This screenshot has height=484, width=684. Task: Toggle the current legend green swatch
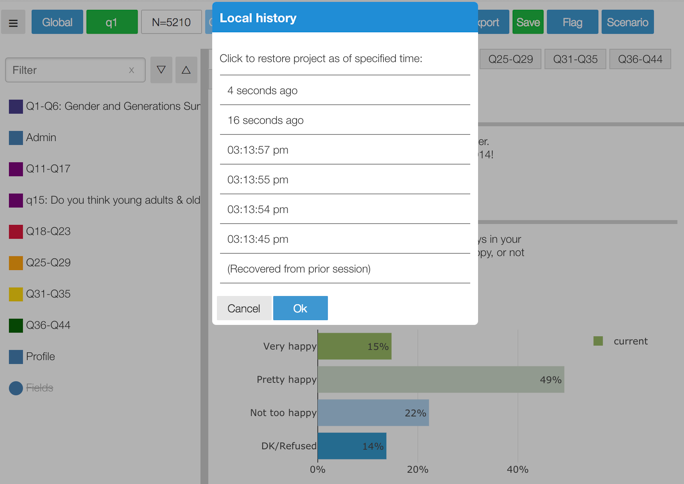click(x=598, y=341)
